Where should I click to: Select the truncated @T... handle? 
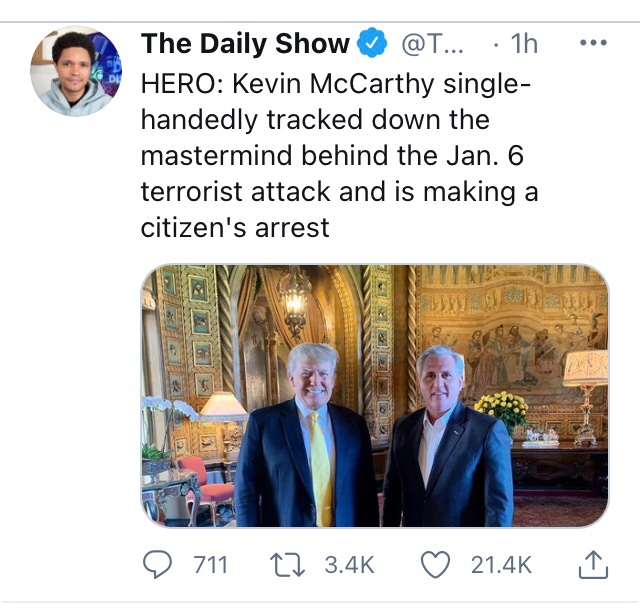(432, 44)
